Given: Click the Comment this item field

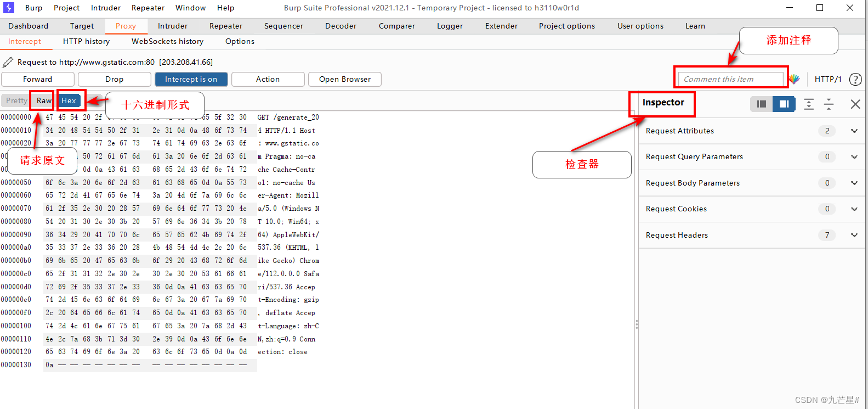Looking at the screenshot, I should point(730,79).
